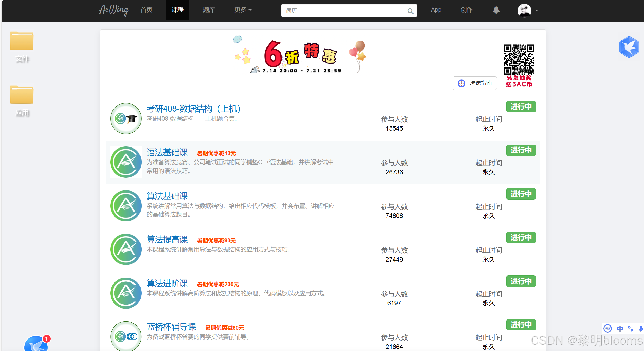Click participant count 15545
Screen dimensions: 644x351
click(x=394, y=128)
